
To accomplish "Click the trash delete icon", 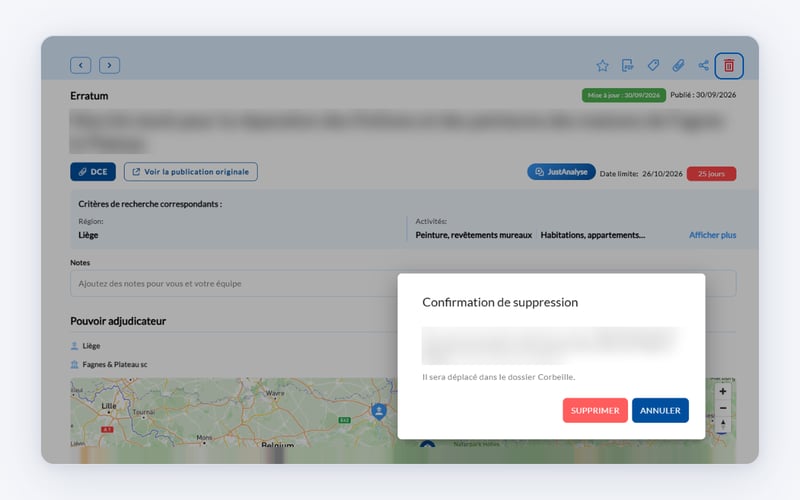I will point(729,65).
